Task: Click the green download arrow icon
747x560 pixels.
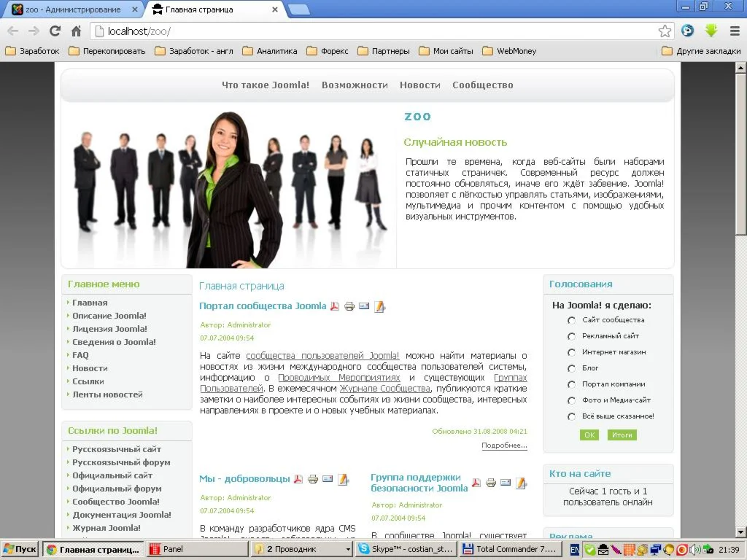Action: tap(710, 31)
